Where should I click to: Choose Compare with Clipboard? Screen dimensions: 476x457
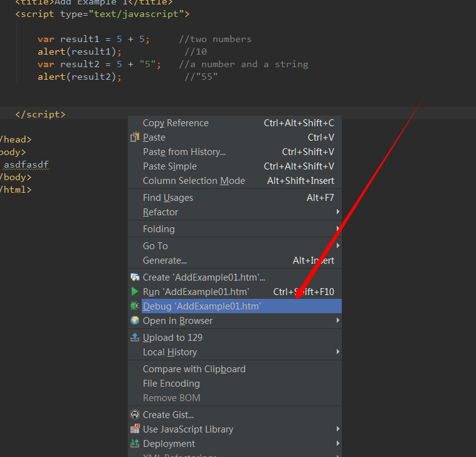click(235, 369)
